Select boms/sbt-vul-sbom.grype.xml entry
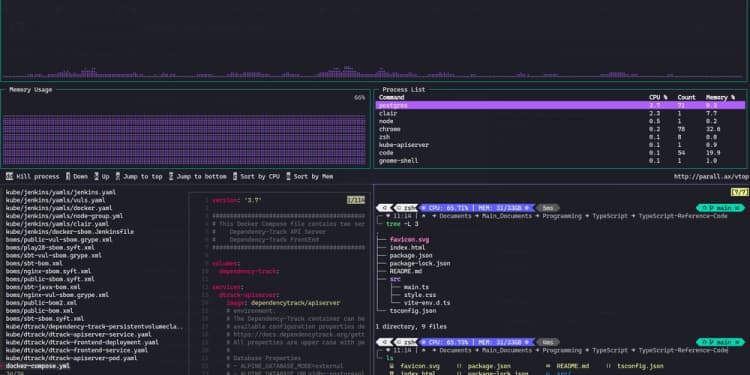This screenshot has width=750, height=375. (x=54, y=255)
